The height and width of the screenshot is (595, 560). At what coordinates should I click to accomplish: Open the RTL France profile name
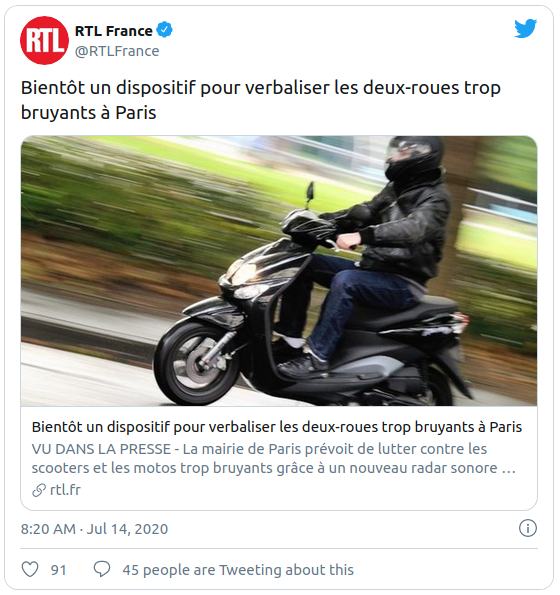pyautogui.click(x=114, y=31)
